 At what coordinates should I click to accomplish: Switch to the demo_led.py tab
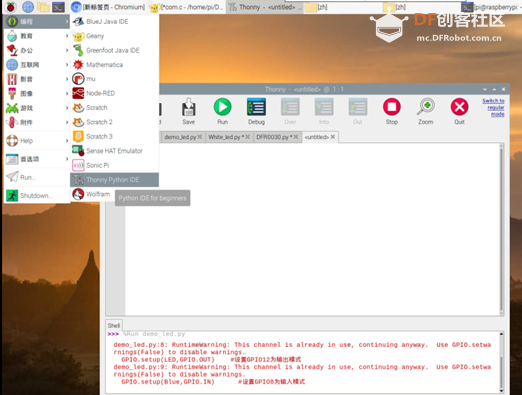pos(180,137)
